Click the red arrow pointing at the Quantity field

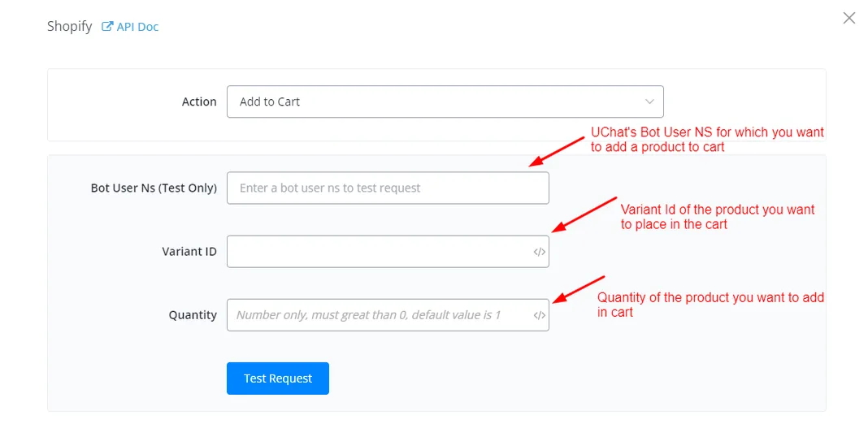(579, 289)
